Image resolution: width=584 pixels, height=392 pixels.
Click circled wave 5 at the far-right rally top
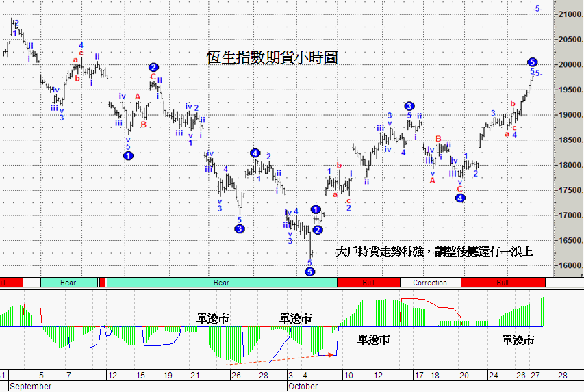[x=532, y=62]
